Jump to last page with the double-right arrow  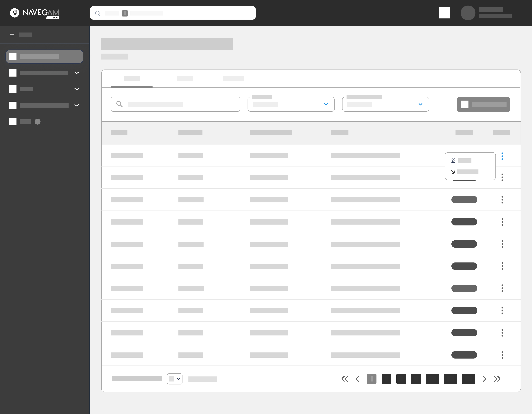[x=497, y=379]
